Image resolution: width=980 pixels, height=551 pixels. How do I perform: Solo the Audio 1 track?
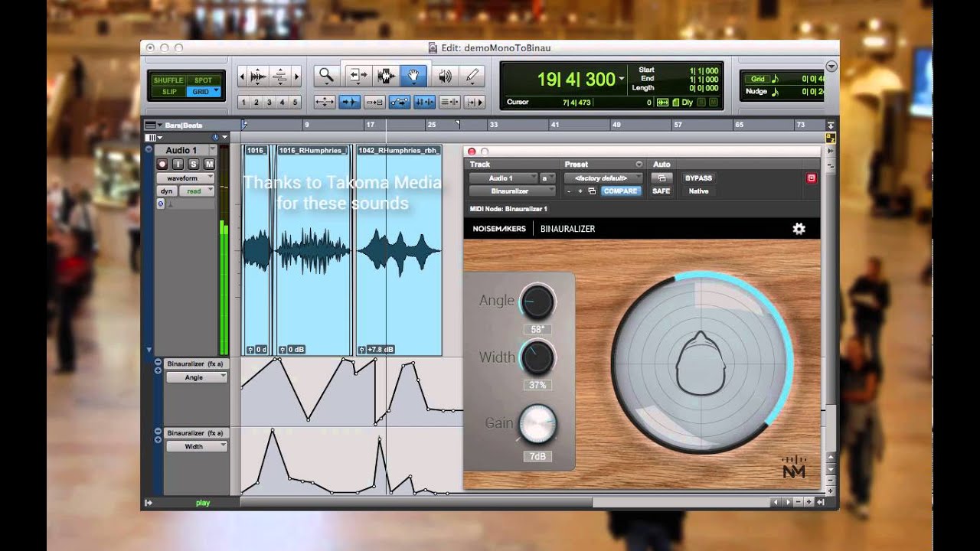[193, 164]
